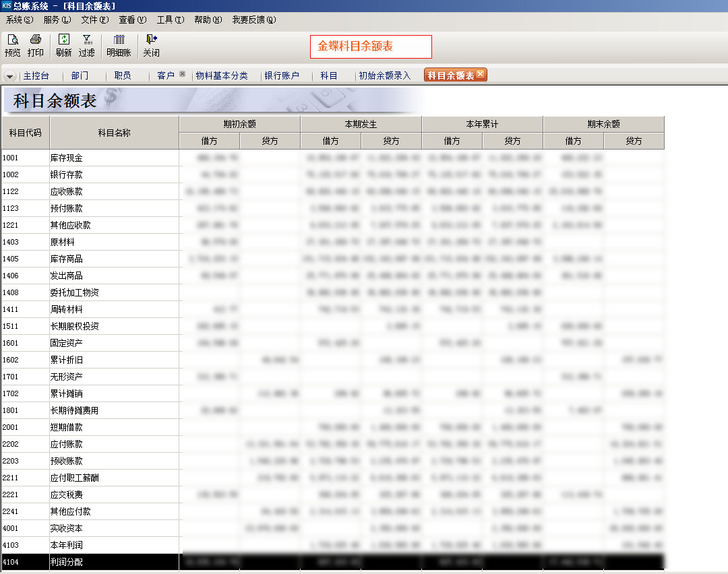
Task: Click the 预览 (Preview) toolbar icon
Action: coord(12,40)
